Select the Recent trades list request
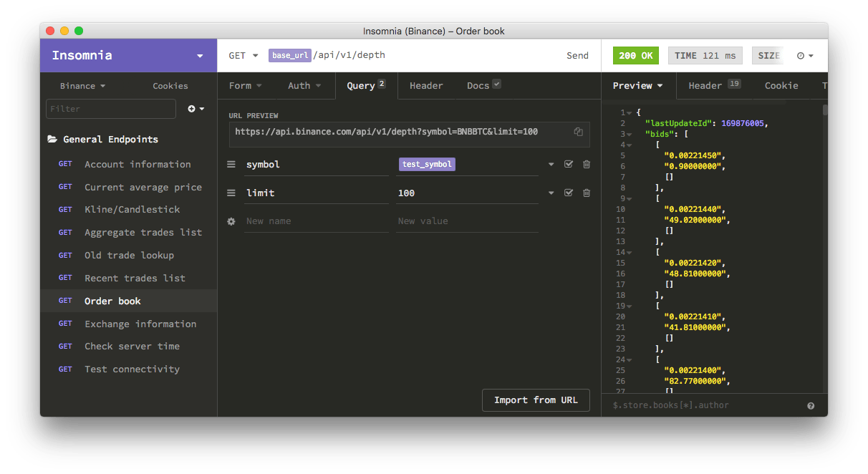868x474 pixels. click(x=128, y=278)
